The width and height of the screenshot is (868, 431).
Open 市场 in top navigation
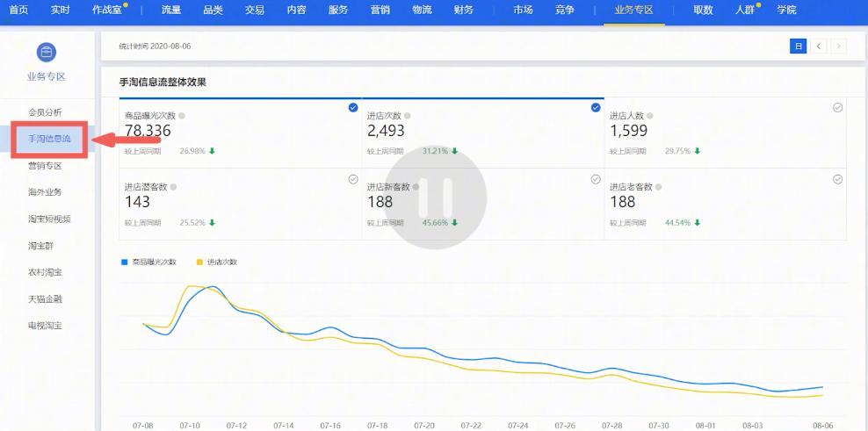click(523, 10)
